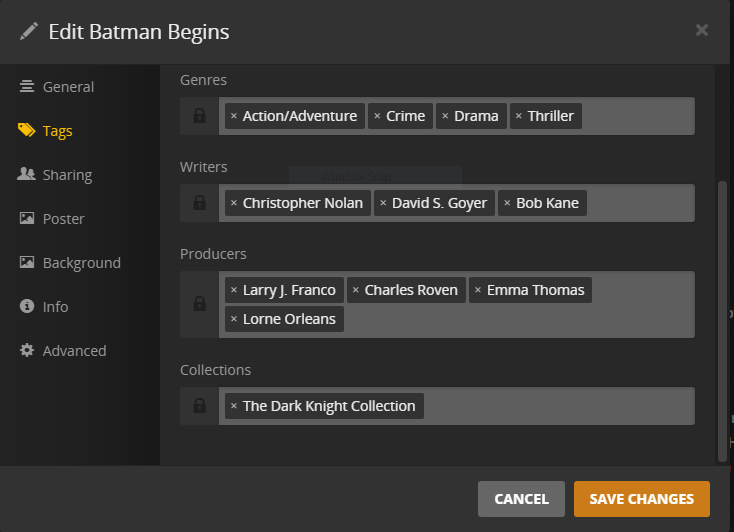The width and height of the screenshot is (734, 532).
Task: Toggle the Collections field lock
Action: click(x=199, y=406)
